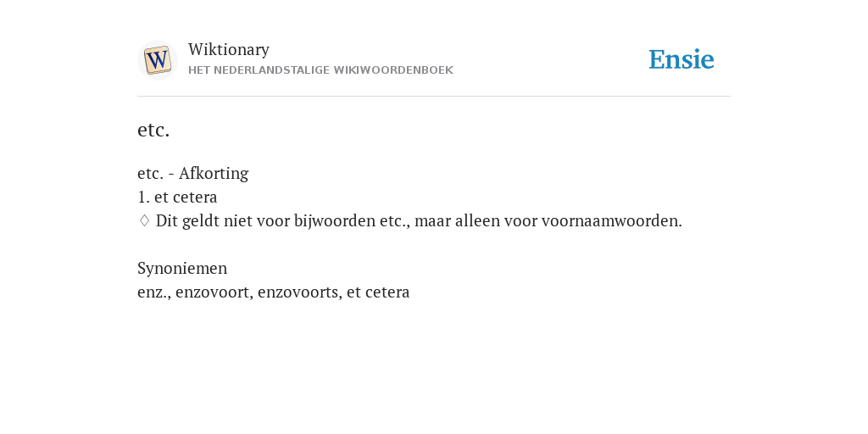Click the 'etc.' entry heading
The image size is (868, 434).
tap(153, 130)
